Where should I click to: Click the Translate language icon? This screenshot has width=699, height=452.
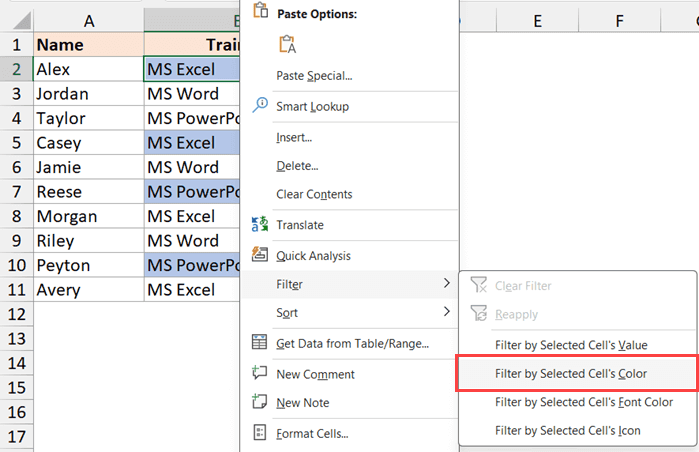pos(260,224)
